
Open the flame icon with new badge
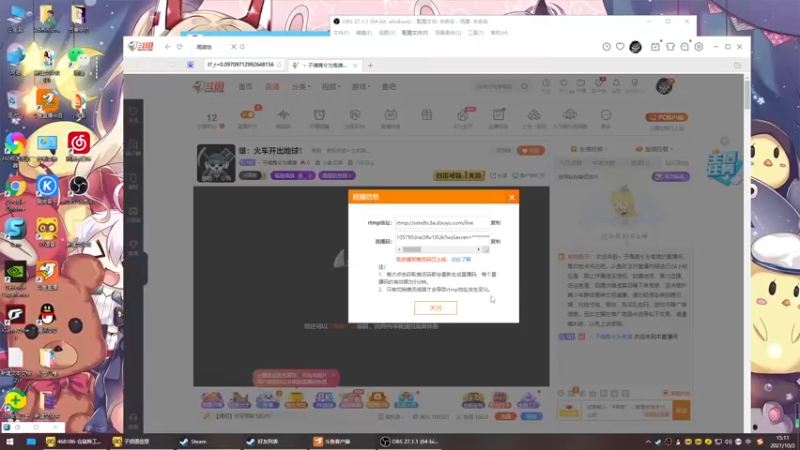(x=463, y=115)
